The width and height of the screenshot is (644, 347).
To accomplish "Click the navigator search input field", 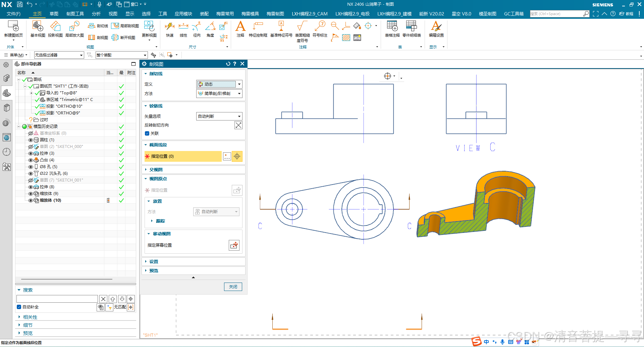I will (x=57, y=299).
